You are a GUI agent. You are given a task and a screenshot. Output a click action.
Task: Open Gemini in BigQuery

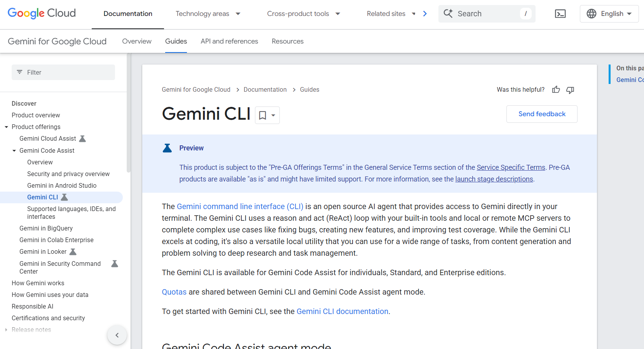[46, 229]
